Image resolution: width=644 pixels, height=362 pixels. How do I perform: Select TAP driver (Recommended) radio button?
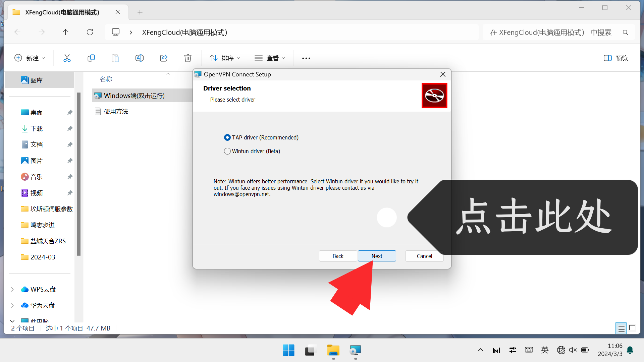click(227, 137)
